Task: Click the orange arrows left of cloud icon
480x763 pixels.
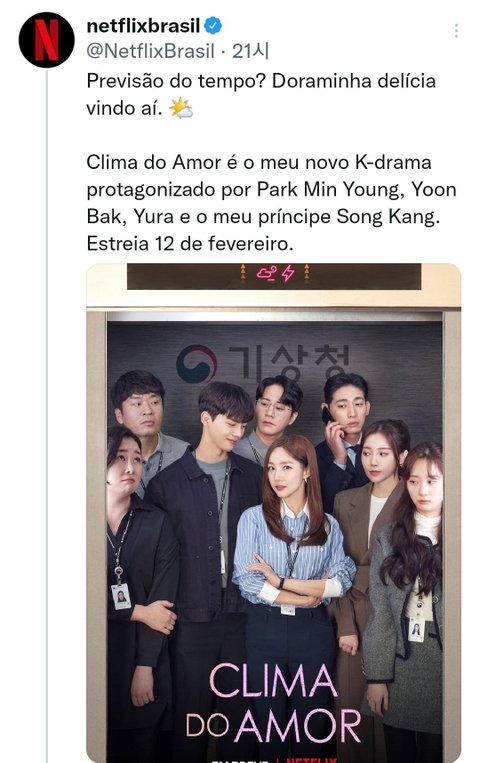Action: click(243, 273)
